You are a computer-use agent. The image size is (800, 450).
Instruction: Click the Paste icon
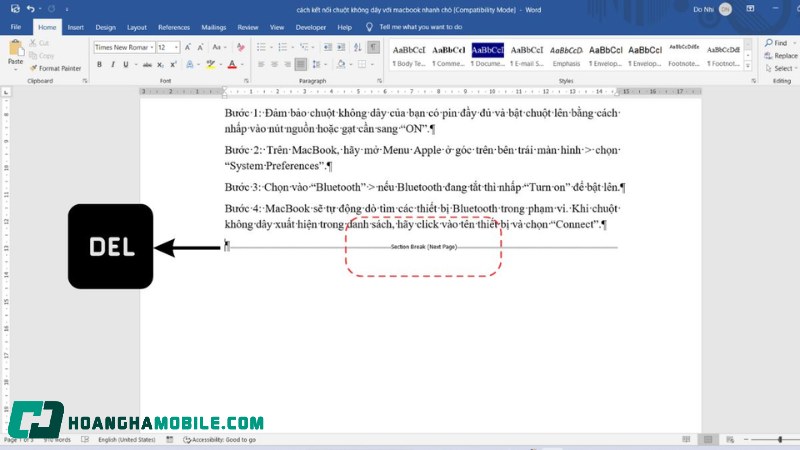(x=15, y=52)
